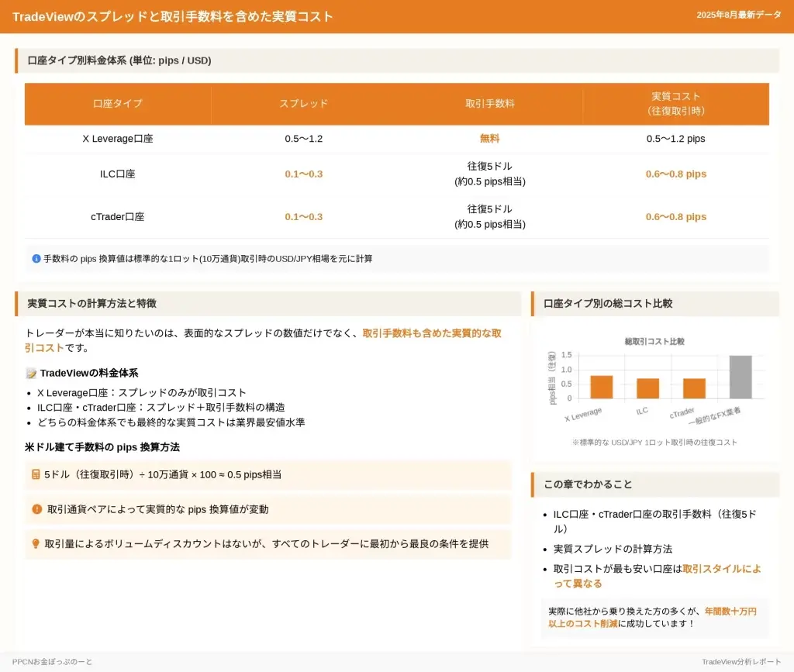Click the orange warning icon about 取引通貨ペア
794x672 pixels.
point(36,509)
